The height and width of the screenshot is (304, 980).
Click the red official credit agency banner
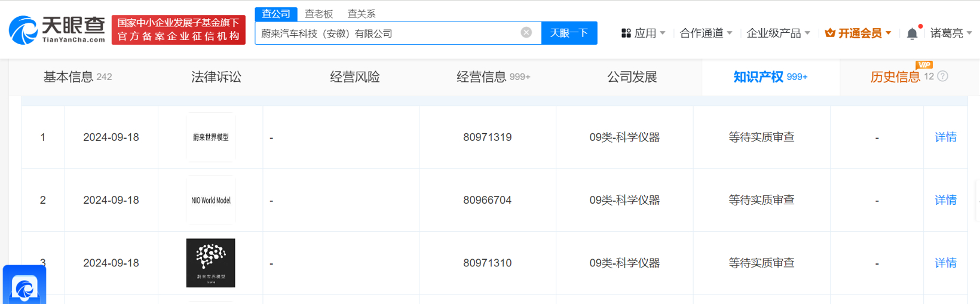179,30
